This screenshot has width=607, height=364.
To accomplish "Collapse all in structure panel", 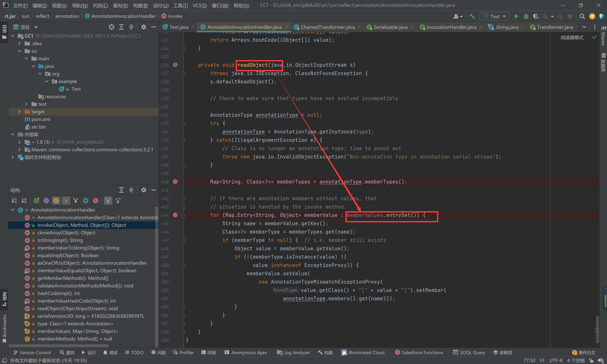I will point(131,190).
